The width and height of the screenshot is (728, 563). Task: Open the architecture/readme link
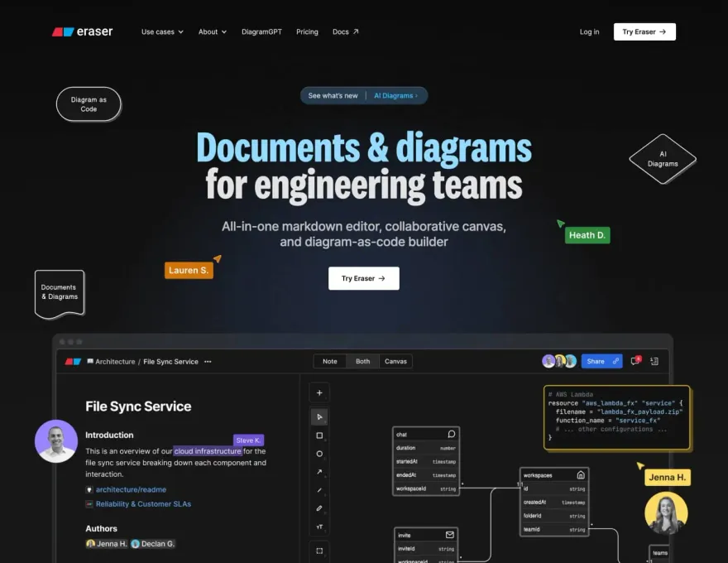[x=131, y=489]
